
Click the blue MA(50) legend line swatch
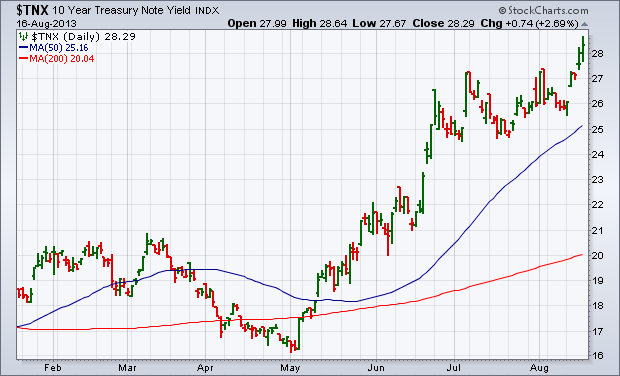point(23,48)
